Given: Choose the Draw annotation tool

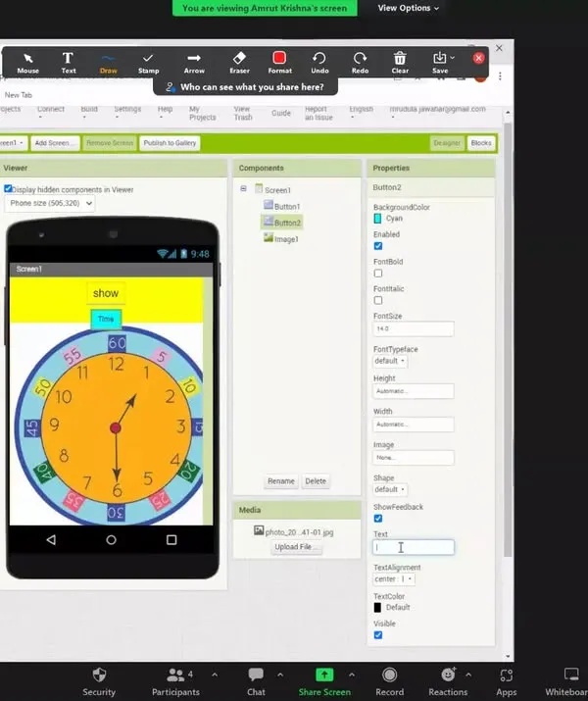Looking at the screenshot, I should 108,63.
